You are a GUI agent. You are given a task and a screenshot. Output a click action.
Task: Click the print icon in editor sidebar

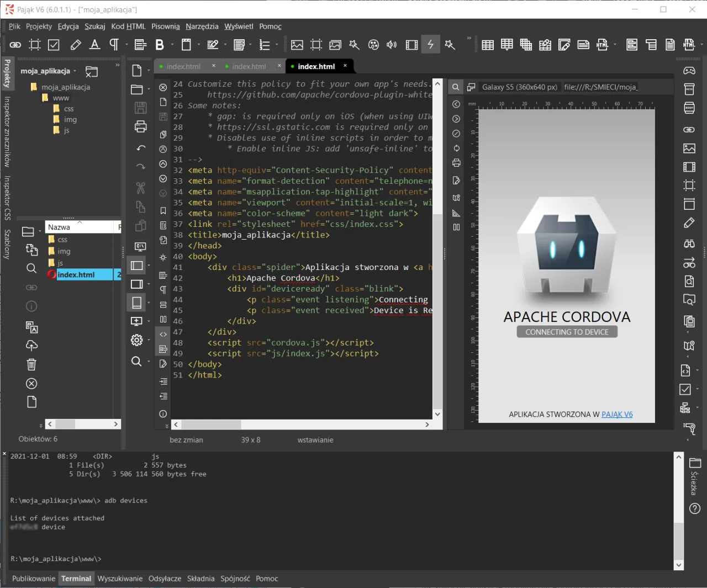(x=141, y=126)
